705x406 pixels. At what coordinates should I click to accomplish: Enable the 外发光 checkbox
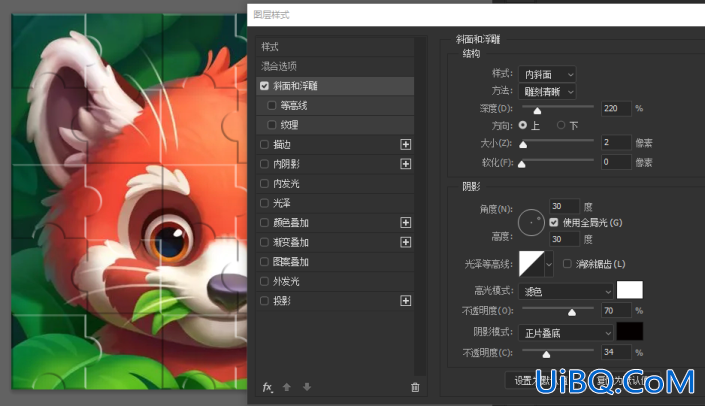point(264,281)
